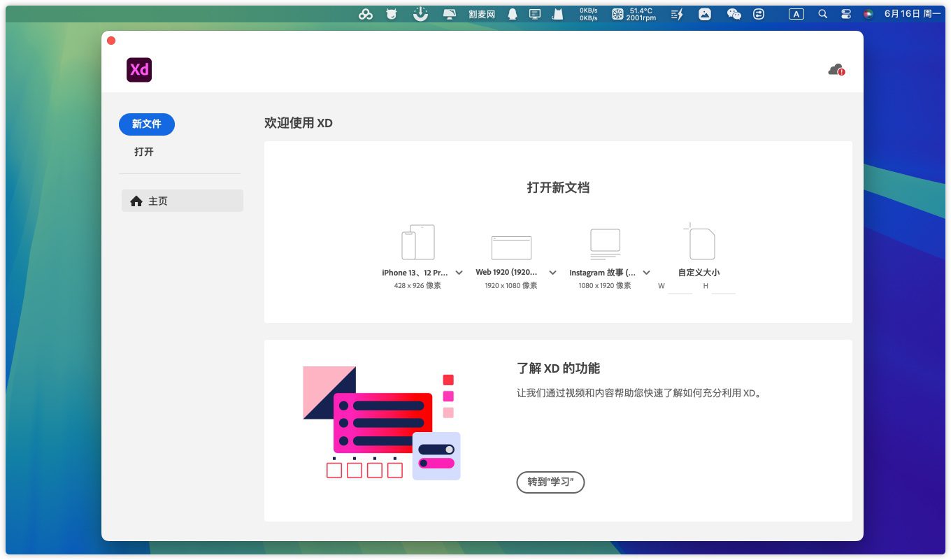
Task: Open Spotlight search in the menu bar
Action: [823, 14]
